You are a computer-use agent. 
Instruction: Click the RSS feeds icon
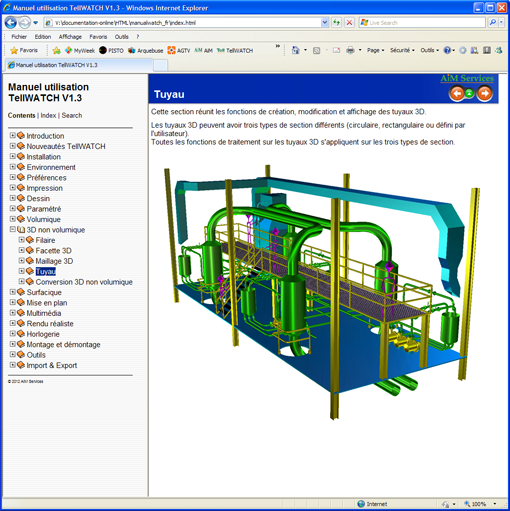[316, 50]
